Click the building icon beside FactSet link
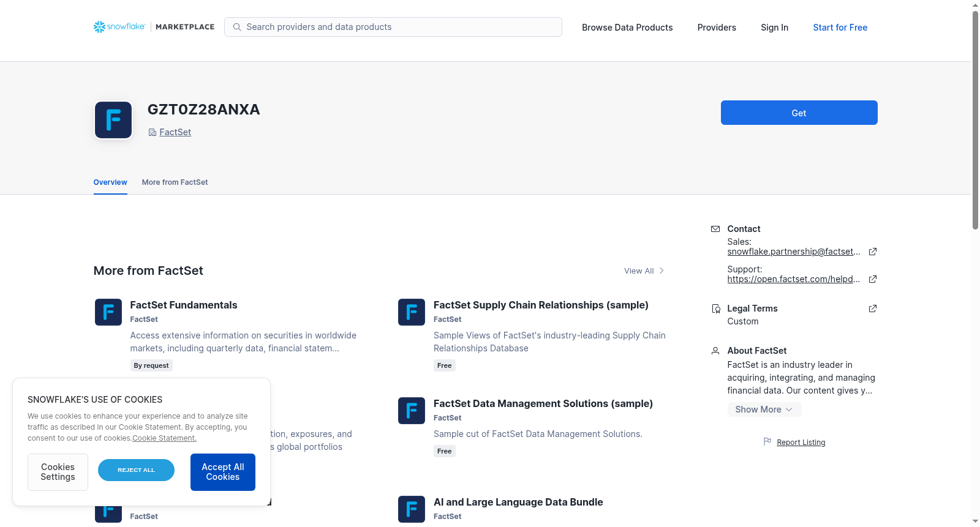 [153, 132]
